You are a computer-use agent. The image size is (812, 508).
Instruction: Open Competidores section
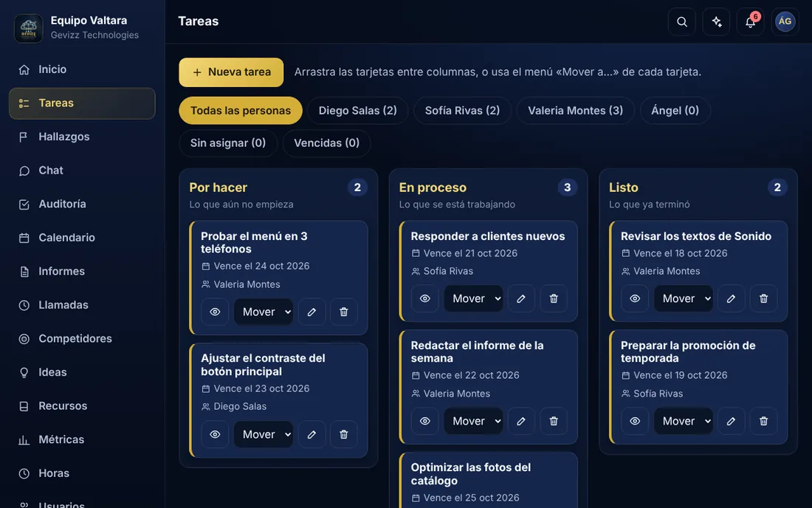coord(82,339)
